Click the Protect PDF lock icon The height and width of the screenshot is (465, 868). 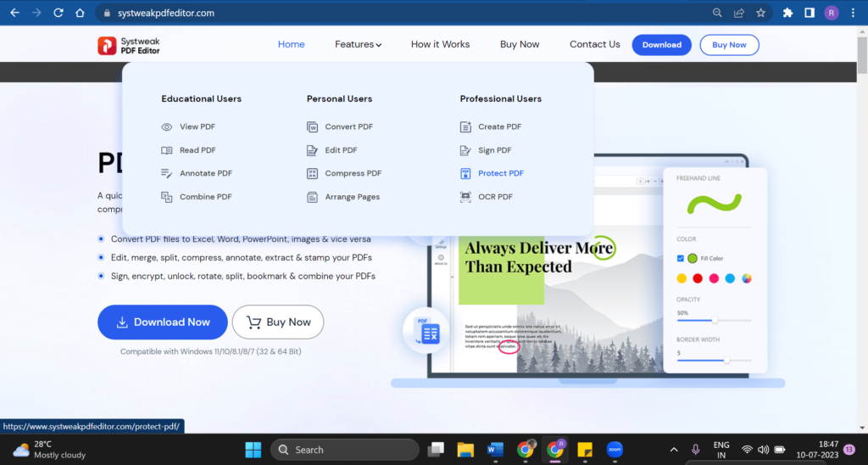click(465, 173)
